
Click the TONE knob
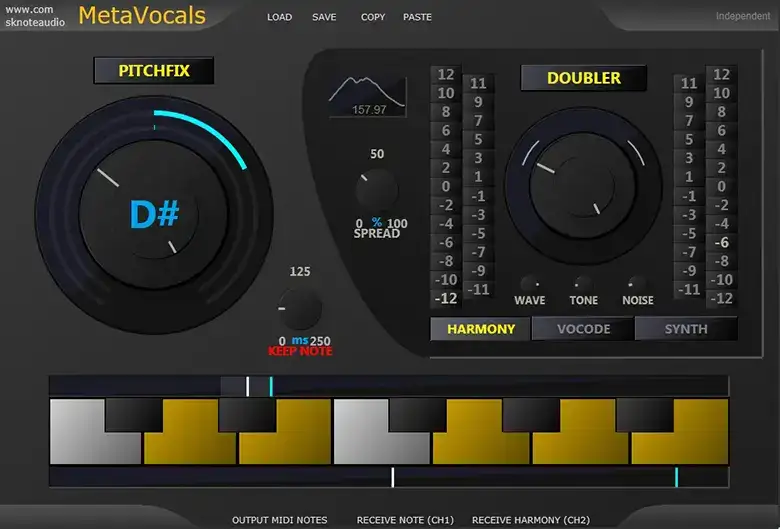coord(584,284)
